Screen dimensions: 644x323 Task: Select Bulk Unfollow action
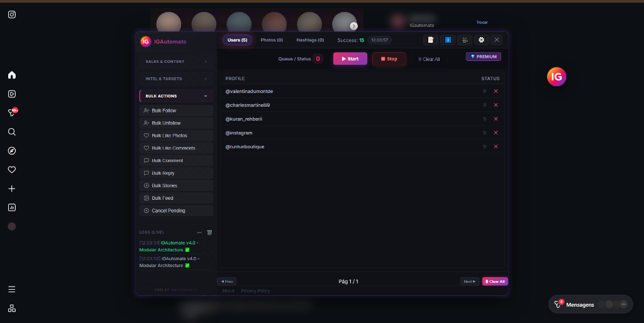coord(176,123)
